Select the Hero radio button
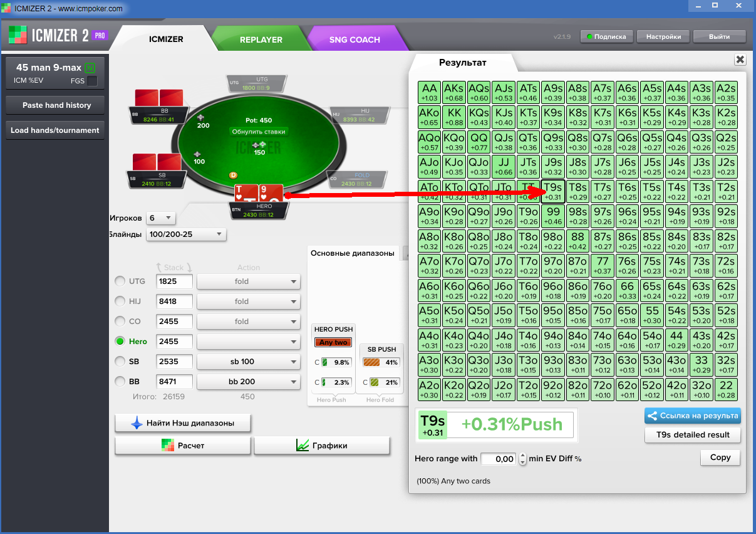This screenshot has height=534, width=756. (x=120, y=342)
